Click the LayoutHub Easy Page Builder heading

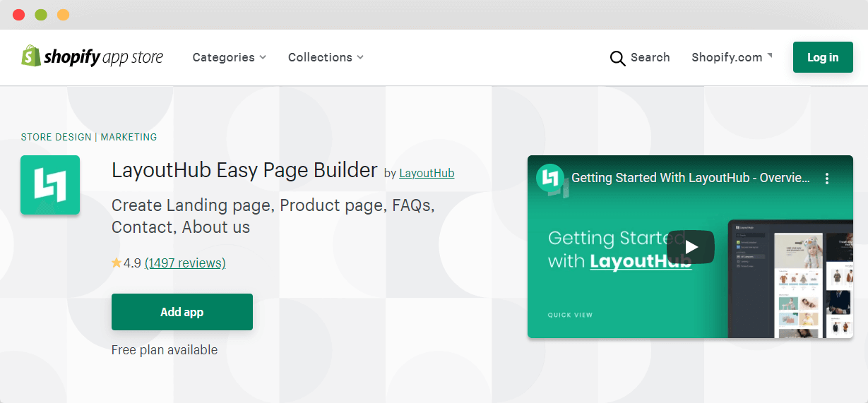[x=244, y=170]
